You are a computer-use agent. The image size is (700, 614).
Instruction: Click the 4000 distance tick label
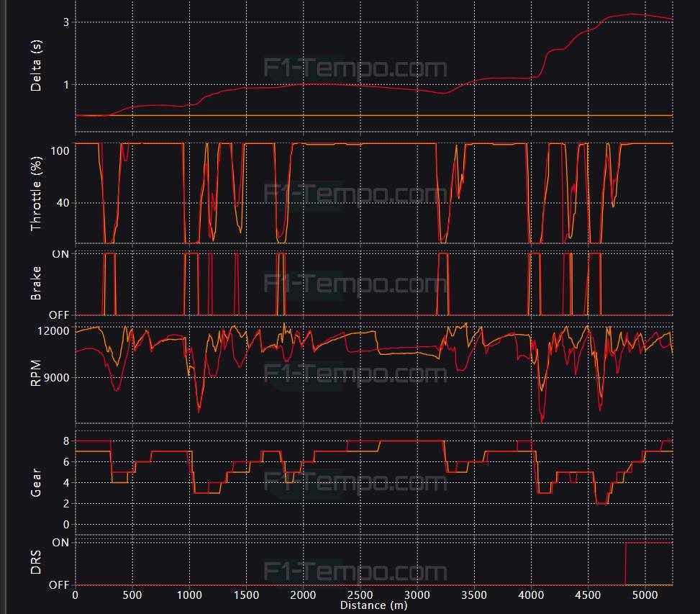[531, 595]
